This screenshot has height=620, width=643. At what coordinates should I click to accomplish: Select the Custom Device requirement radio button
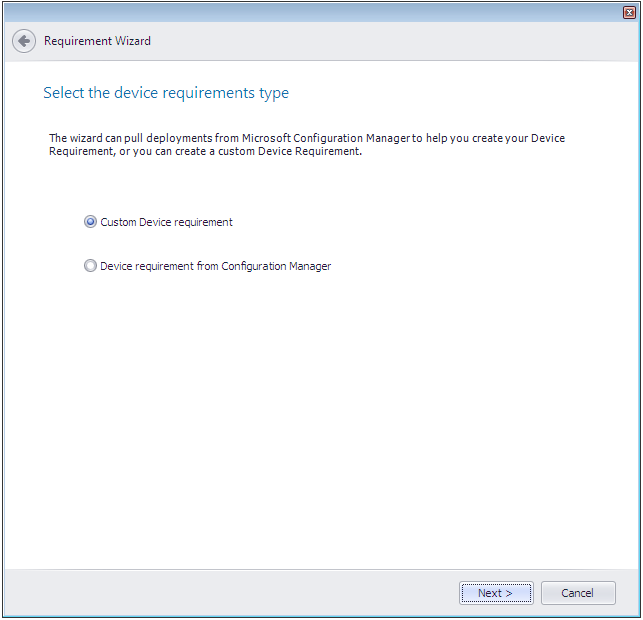point(91,222)
